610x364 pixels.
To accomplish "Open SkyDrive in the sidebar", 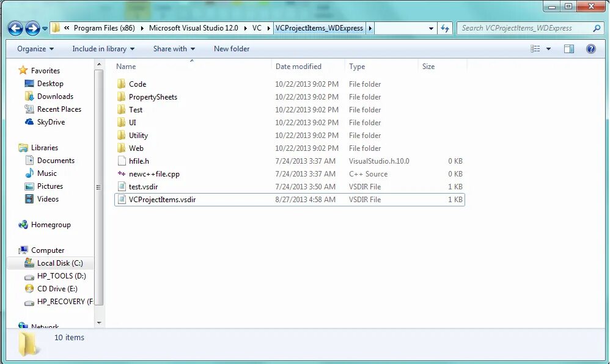I will click(x=51, y=122).
